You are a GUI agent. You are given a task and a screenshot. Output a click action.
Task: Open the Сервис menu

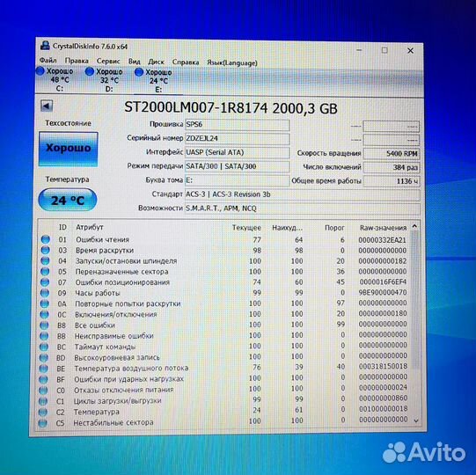(x=108, y=62)
